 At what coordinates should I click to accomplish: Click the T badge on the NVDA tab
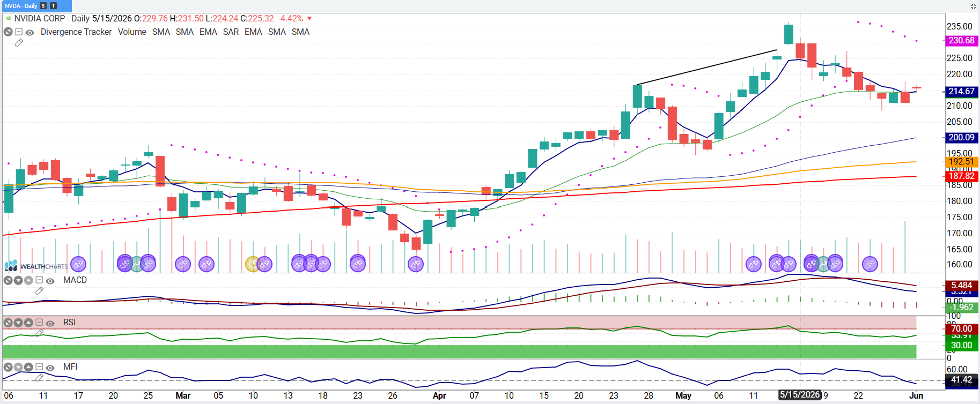coord(53,6)
